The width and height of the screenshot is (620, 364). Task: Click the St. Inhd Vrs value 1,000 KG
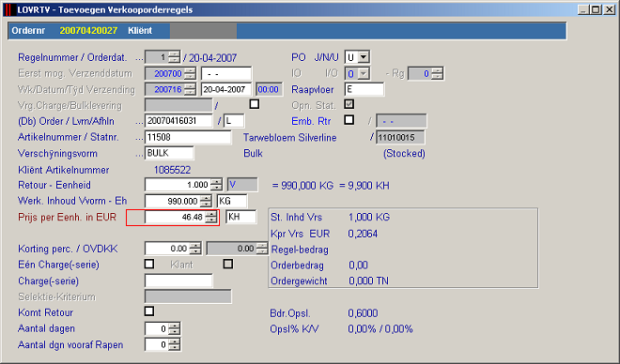click(x=369, y=217)
